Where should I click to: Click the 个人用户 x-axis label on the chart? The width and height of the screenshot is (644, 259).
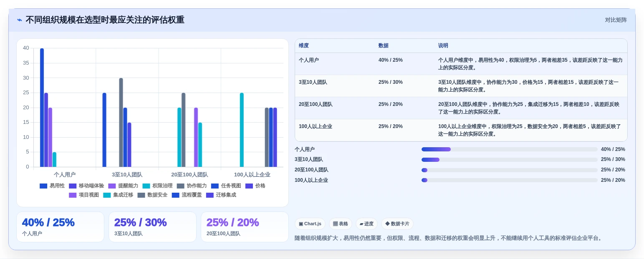click(x=65, y=175)
